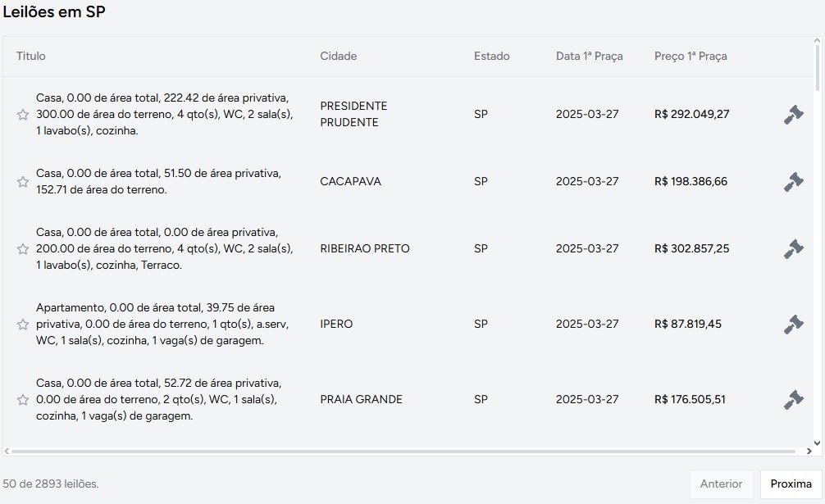Click gavel icon for Presidente Prudente auction
The image size is (825, 504).
tap(793, 115)
